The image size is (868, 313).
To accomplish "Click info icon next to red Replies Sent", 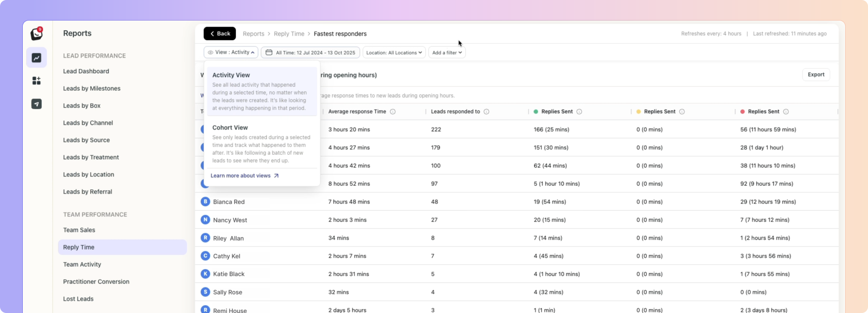I will [x=786, y=112].
